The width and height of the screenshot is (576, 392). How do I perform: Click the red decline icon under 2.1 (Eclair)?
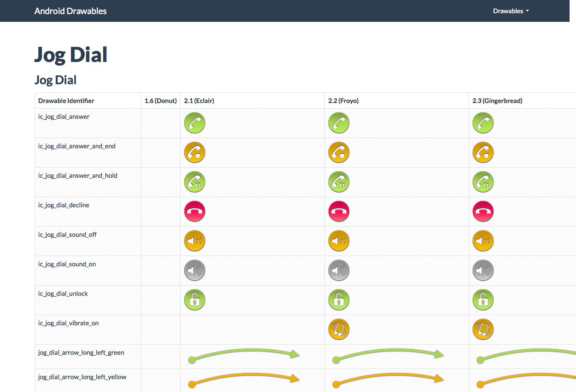tap(195, 212)
